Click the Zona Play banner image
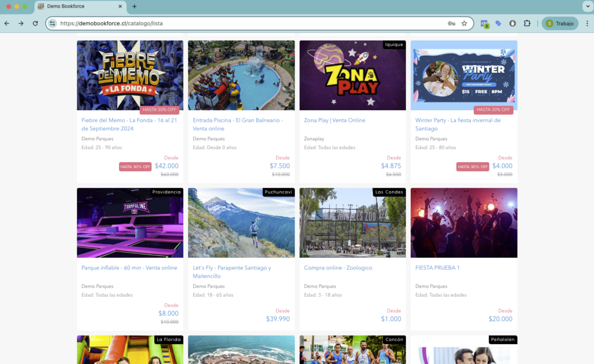Viewport: 594px width, 364px height. click(x=353, y=75)
